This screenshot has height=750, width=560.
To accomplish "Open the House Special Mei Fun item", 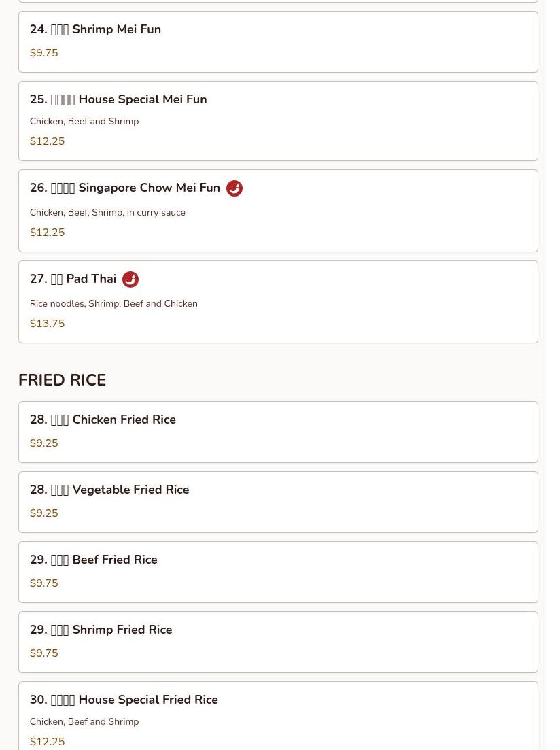I will point(278,121).
